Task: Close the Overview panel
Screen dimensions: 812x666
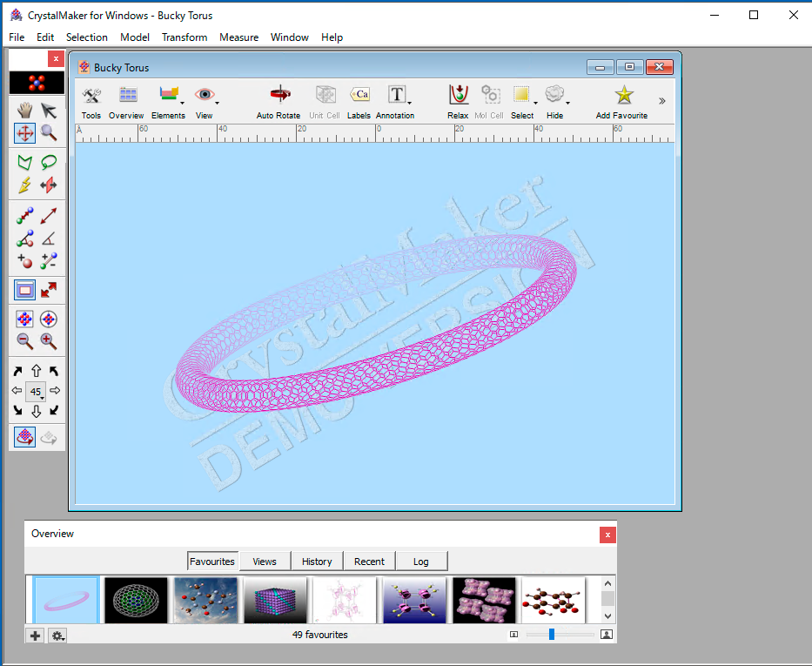Action: 607,535
